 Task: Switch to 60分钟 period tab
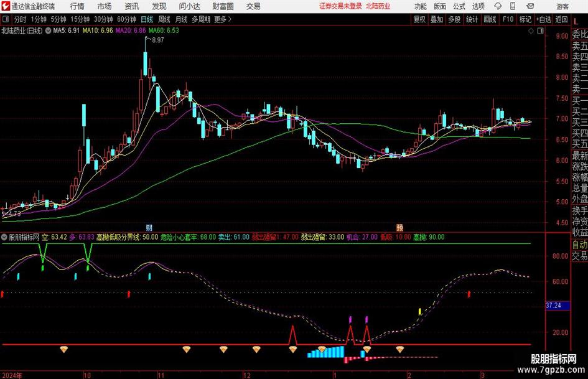click(127, 19)
